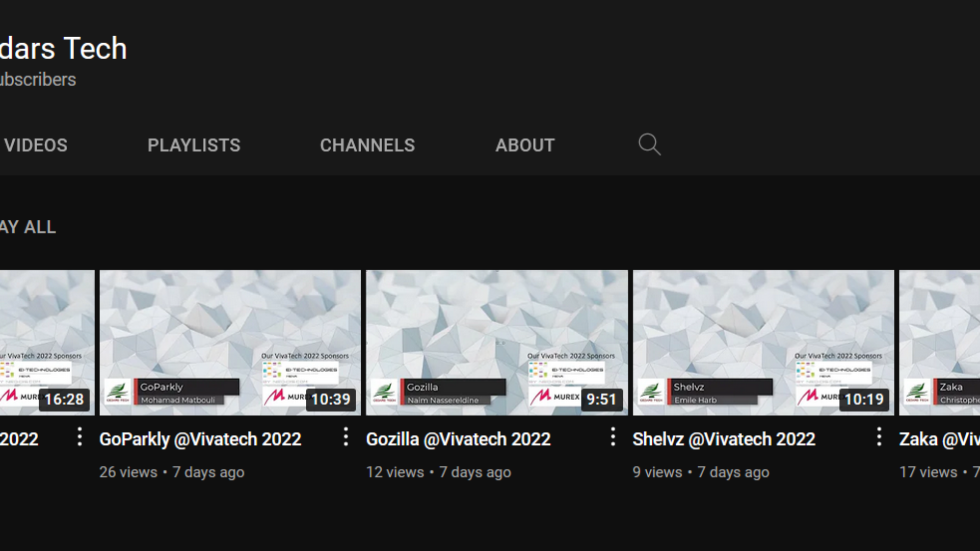The height and width of the screenshot is (551, 980).
Task: Open the About tab
Action: [x=525, y=145]
